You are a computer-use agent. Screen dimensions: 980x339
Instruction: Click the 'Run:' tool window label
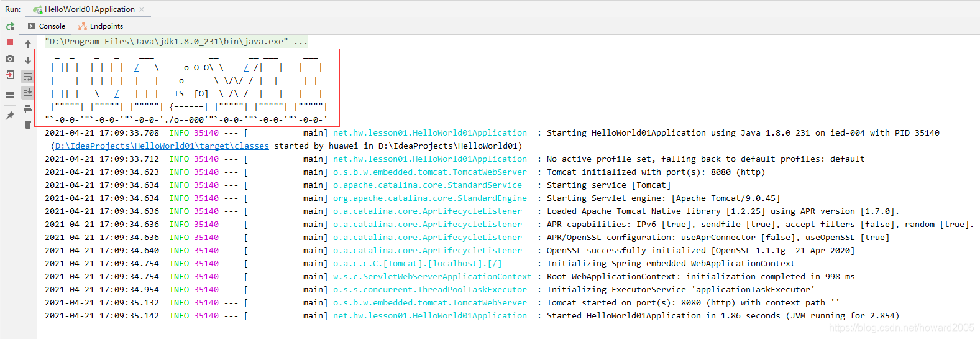(x=13, y=9)
